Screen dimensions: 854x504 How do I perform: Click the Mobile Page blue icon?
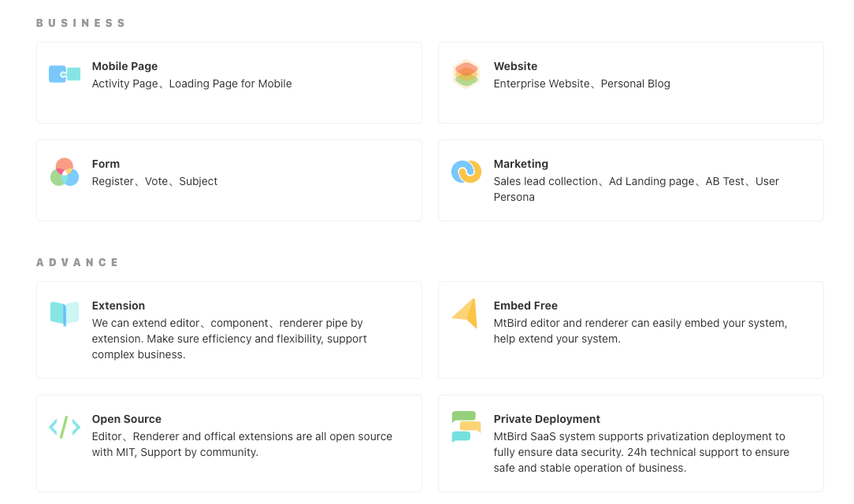click(65, 74)
